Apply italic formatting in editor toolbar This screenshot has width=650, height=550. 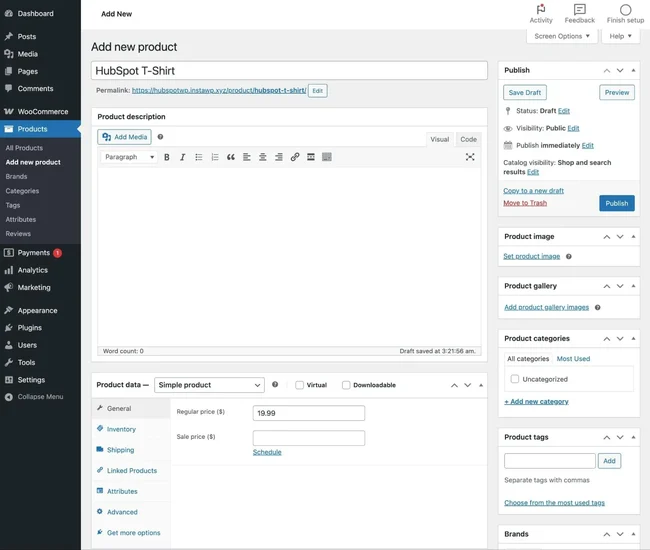click(x=183, y=157)
